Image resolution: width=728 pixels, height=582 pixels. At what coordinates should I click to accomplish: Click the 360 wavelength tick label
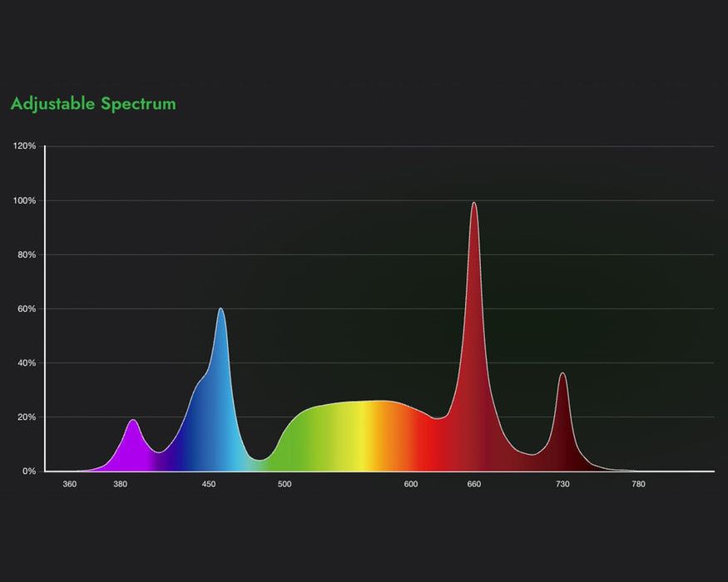coord(71,483)
